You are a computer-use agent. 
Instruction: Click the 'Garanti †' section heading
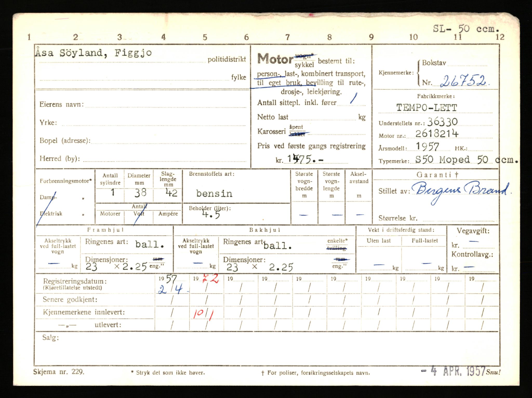437,175
